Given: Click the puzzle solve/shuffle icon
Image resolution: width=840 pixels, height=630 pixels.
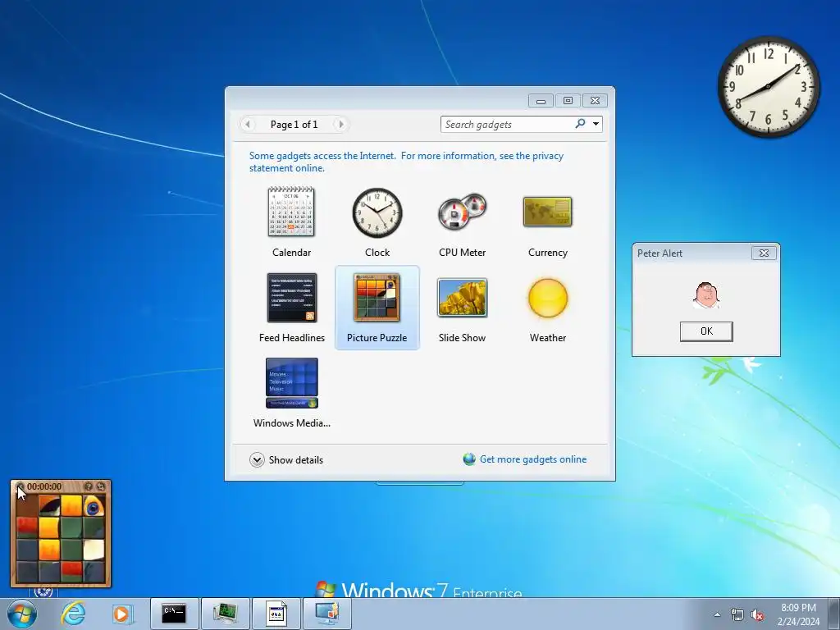Looking at the screenshot, I should tap(100, 486).
